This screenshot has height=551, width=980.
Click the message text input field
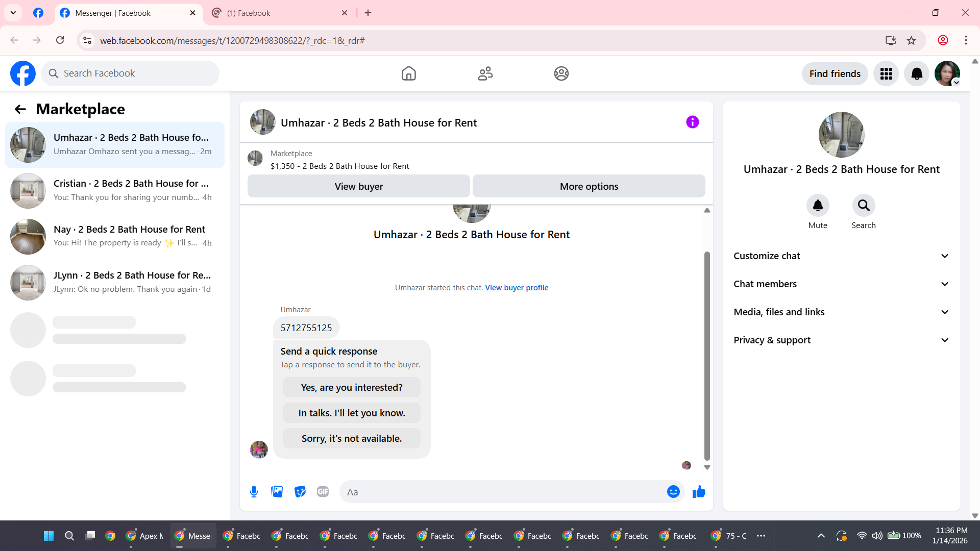coord(503,492)
